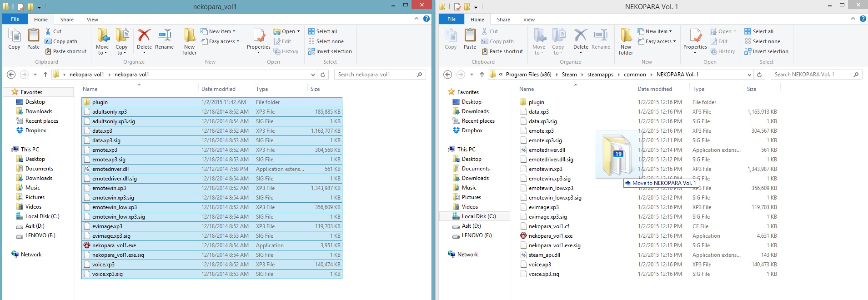Viewport: 868px width, 300px height.
Task: Click Search nekopara_vol1 search box
Action: [x=380, y=75]
